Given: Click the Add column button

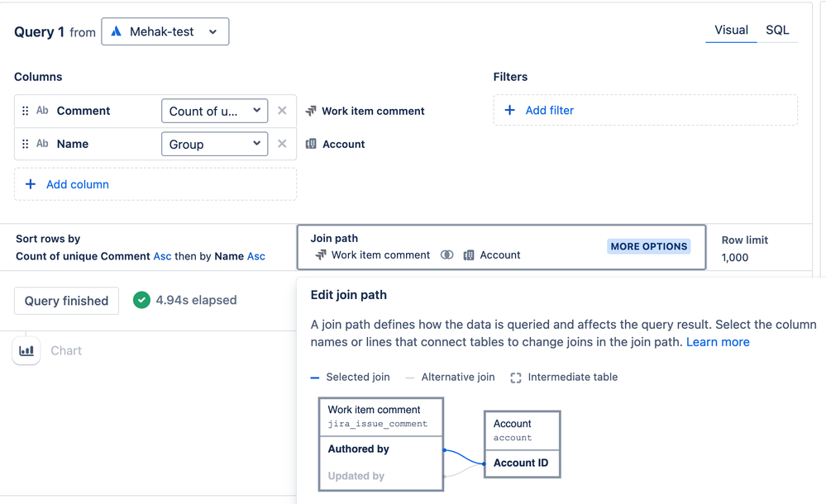Looking at the screenshot, I should (x=155, y=184).
